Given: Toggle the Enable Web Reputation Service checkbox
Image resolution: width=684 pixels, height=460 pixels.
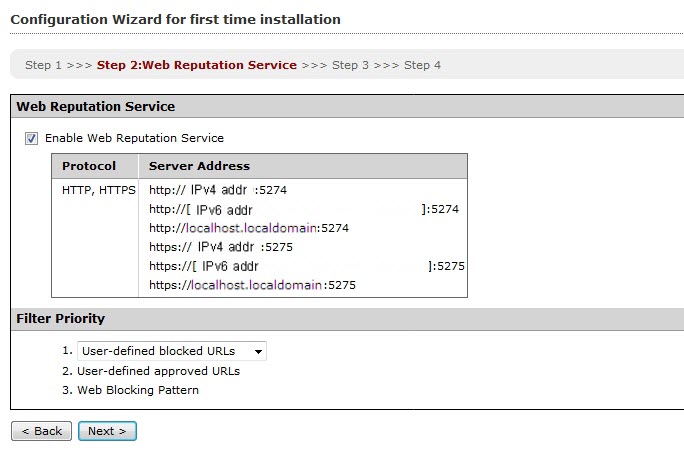Looking at the screenshot, I should tap(31, 139).
